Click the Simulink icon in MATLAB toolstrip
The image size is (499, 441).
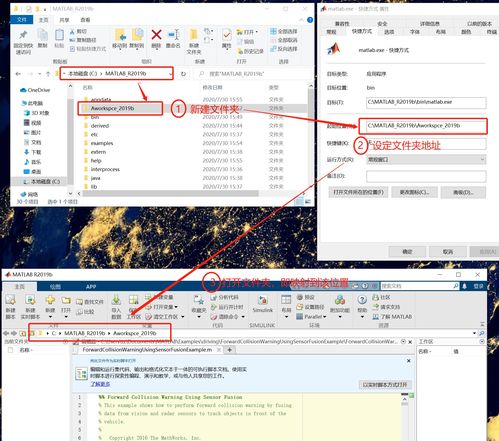click(x=263, y=300)
